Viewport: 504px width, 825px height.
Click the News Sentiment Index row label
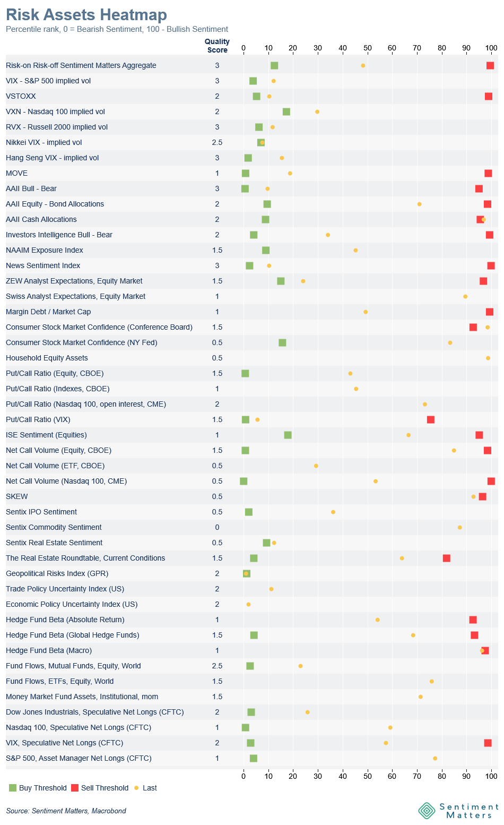tap(43, 266)
